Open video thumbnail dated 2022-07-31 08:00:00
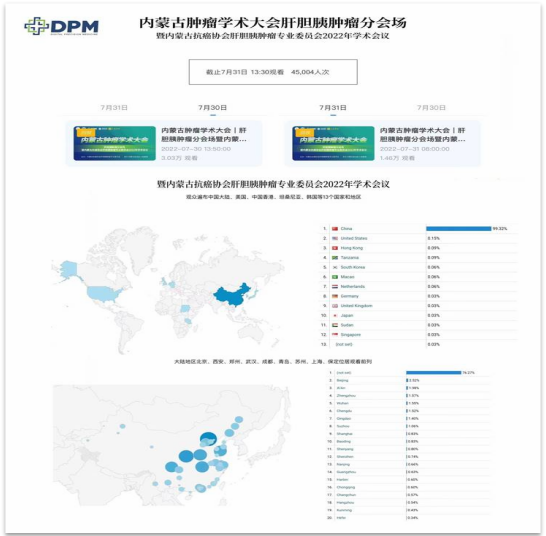The height and width of the screenshot is (536, 546). point(333,143)
